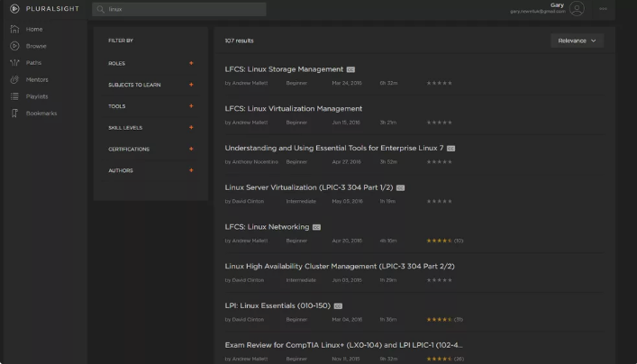Open Paths in the sidebar
This screenshot has width=637, height=364.
[33, 62]
